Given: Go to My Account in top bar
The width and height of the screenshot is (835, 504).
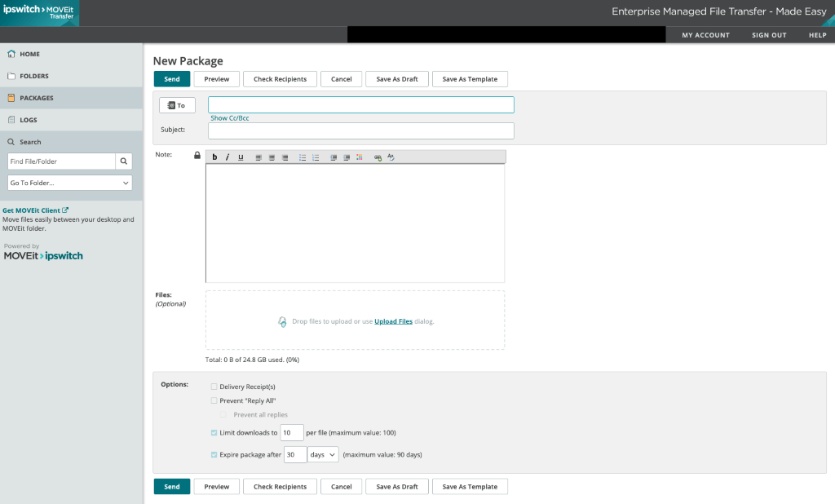Looking at the screenshot, I should pos(705,35).
